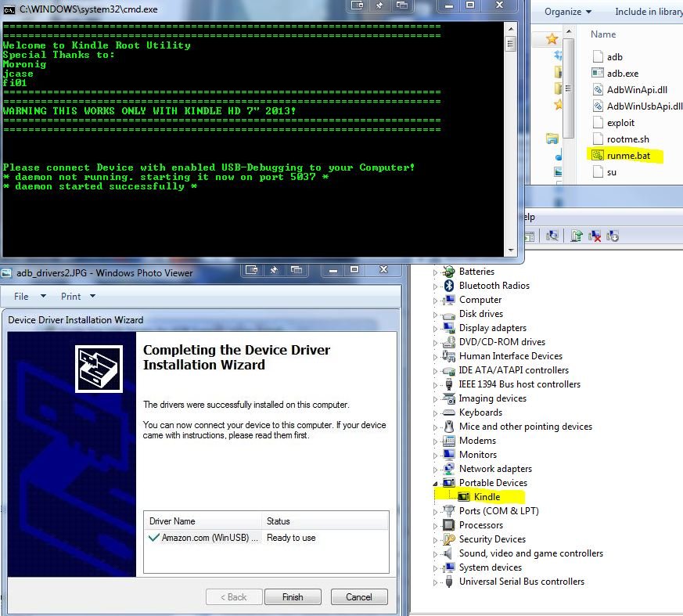Click the Status column header
The height and width of the screenshot is (616, 683).
(278, 521)
